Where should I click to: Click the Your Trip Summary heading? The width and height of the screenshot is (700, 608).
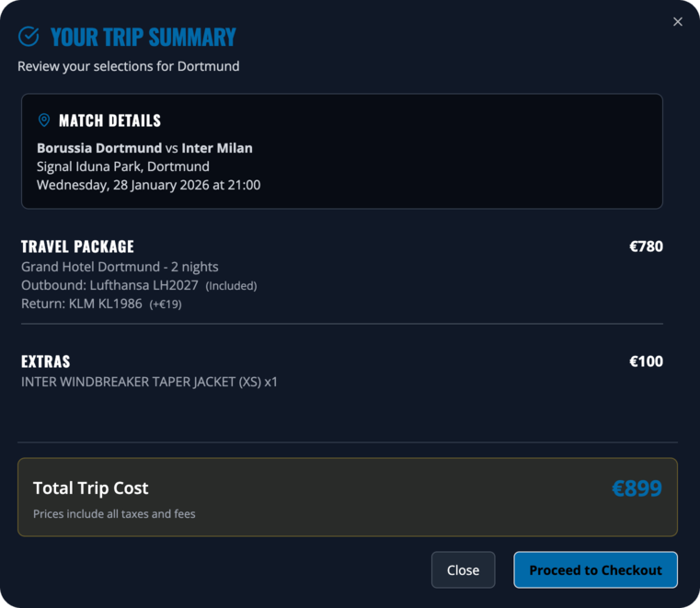(143, 37)
